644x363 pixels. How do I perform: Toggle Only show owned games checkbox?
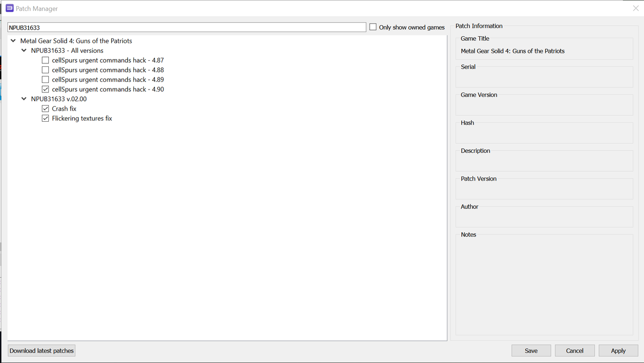click(373, 27)
